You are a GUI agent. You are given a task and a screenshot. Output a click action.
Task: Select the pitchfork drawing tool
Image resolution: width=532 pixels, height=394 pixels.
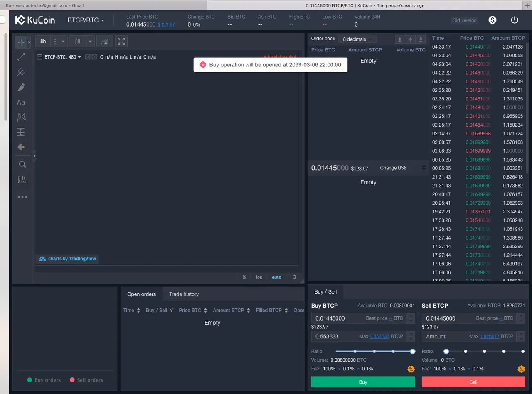click(21, 72)
